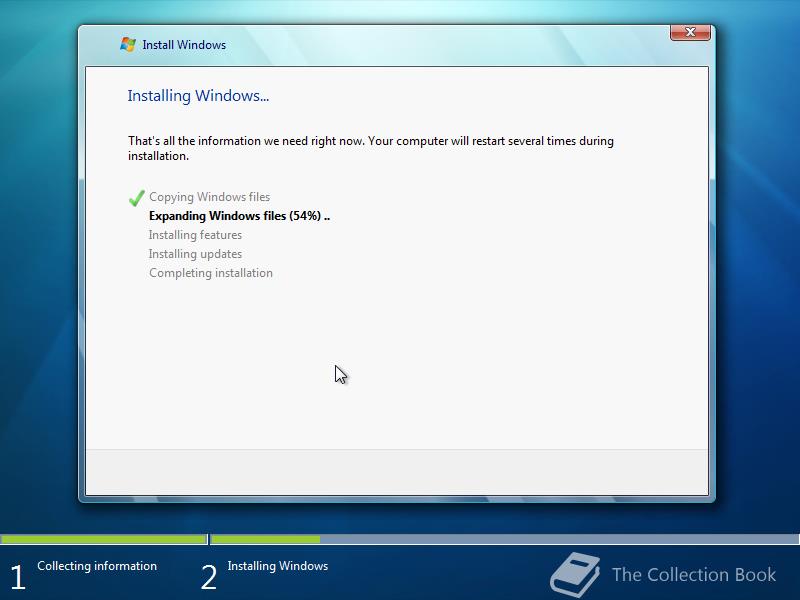Close the Install Windows dialog

point(690,32)
